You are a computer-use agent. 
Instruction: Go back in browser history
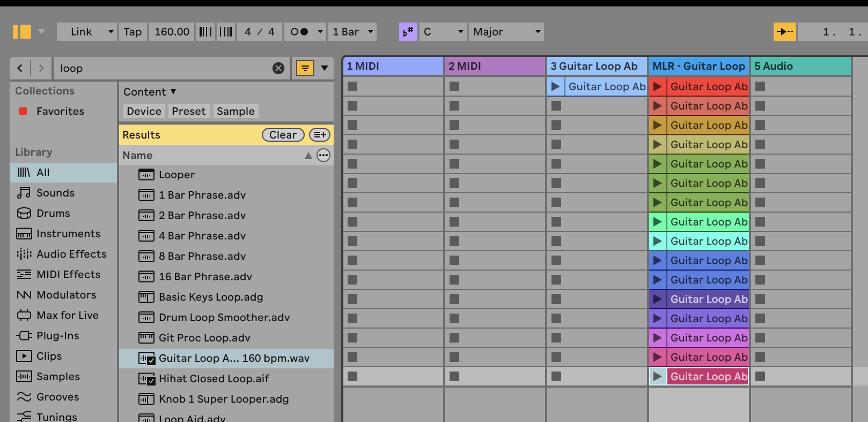coord(20,68)
